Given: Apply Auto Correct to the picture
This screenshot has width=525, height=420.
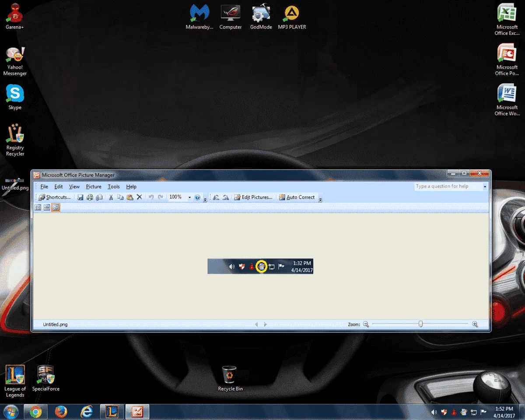Looking at the screenshot, I should tap(297, 197).
